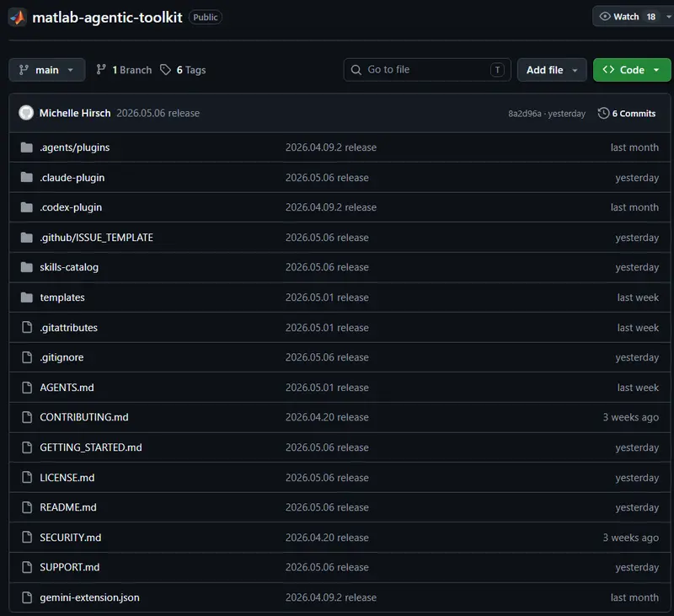The width and height of the screenshot is (674, 616).
Task: Expand the green Code dropdown button
Action: 632,70
